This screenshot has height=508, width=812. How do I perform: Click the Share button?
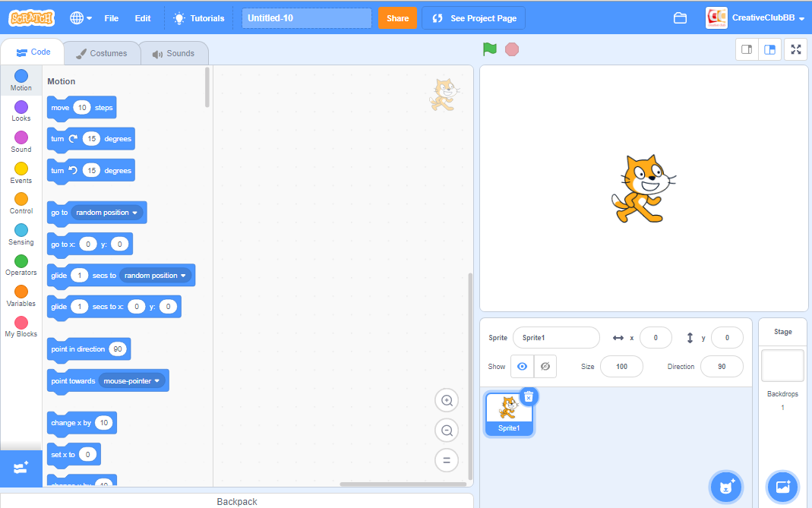[397, 17]
